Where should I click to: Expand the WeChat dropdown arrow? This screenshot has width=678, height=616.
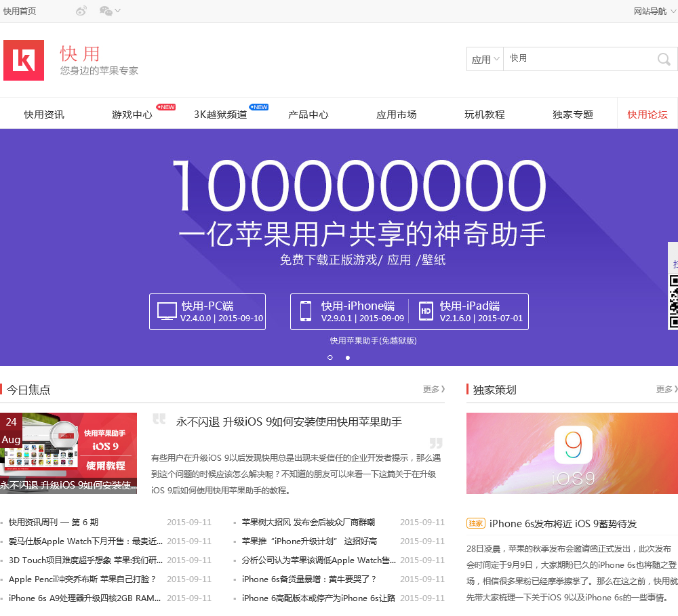[x=117, y=11]
